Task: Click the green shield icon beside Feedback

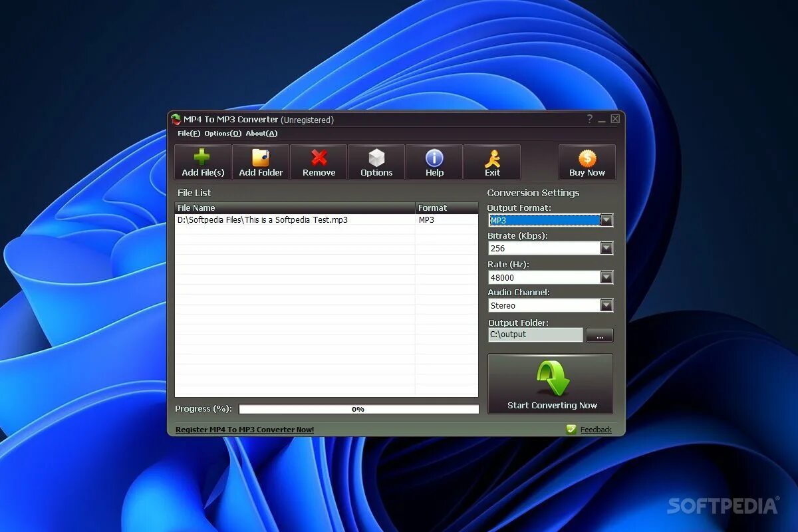Action: coord(571,430)
